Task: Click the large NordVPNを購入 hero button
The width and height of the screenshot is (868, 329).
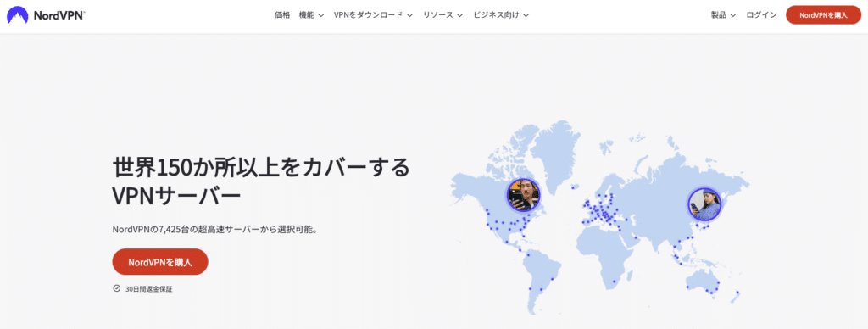Action: [x=160, y=262]
